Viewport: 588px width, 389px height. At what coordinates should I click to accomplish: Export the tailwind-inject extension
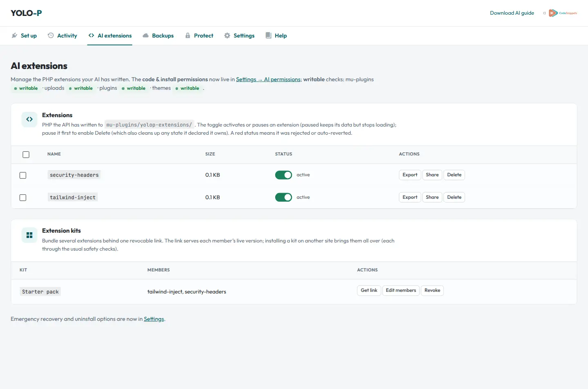(x=410, y=198)
